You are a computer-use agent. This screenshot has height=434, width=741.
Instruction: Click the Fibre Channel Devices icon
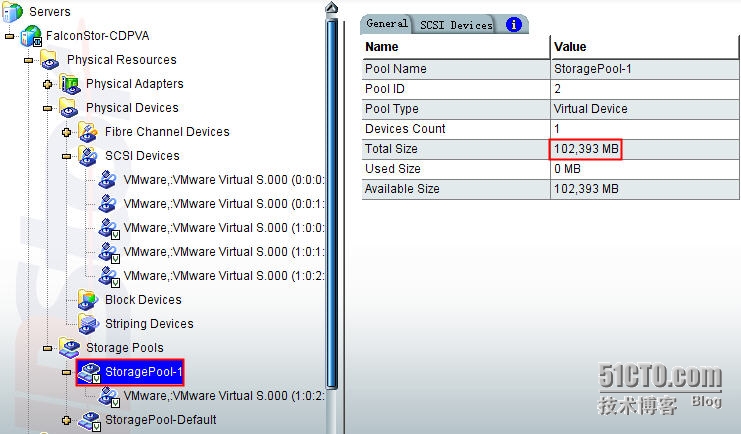88,132
